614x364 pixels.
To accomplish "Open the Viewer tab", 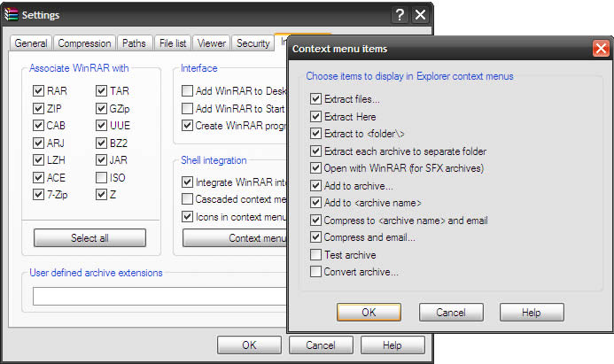I will click(x=212, y=43).
